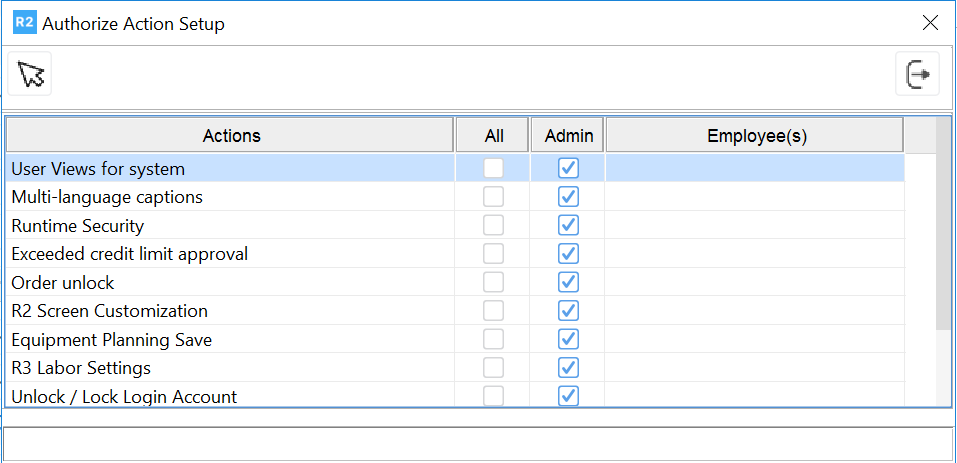This screenshot has width=957, height=463.
Task: Click the R2 application logo icon
Action: [24, 23]
